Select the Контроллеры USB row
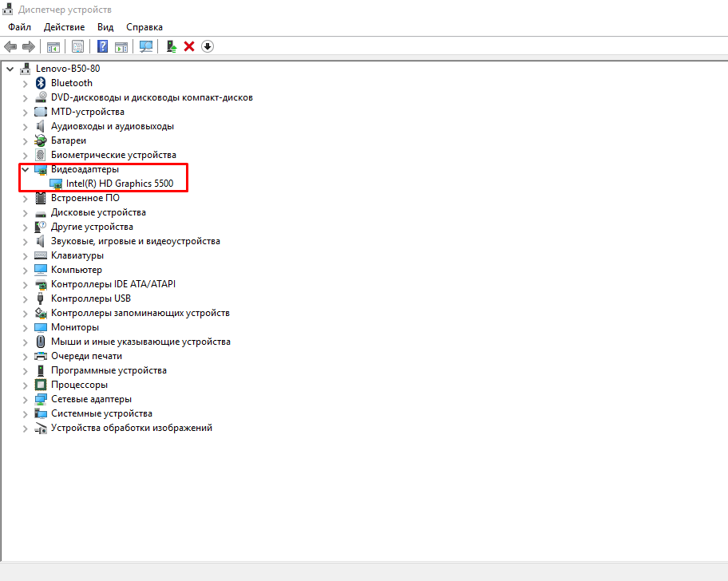Screen dimensions: 728x581 (91, 298)
